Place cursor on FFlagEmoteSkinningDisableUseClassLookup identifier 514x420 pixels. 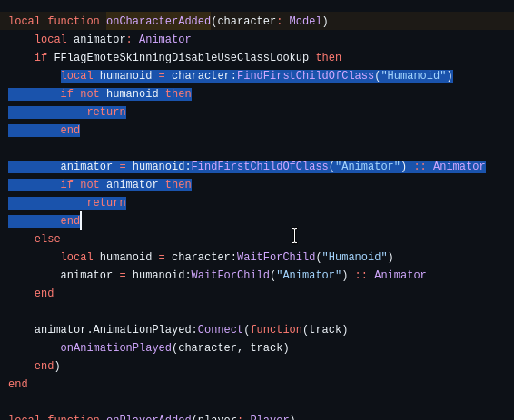[x=182, y=57]
